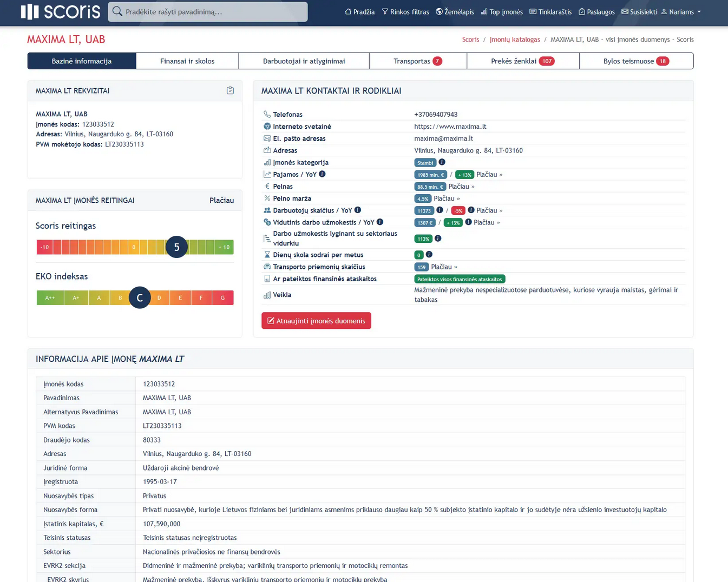Click the Interneto svetainė globe icon
This screenshot has width=728, height=582.
pyautogui.click(x=267, y=126)
